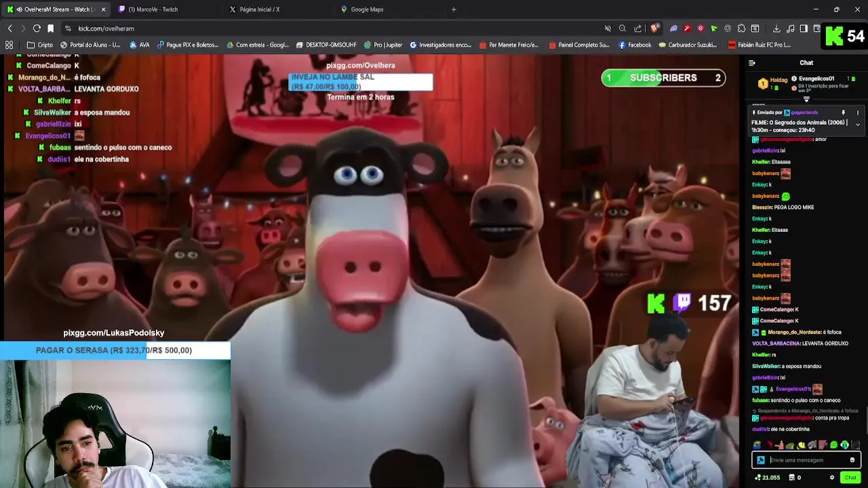
Task: Open the Brave Shields lion icon
Action: (654, 28)
